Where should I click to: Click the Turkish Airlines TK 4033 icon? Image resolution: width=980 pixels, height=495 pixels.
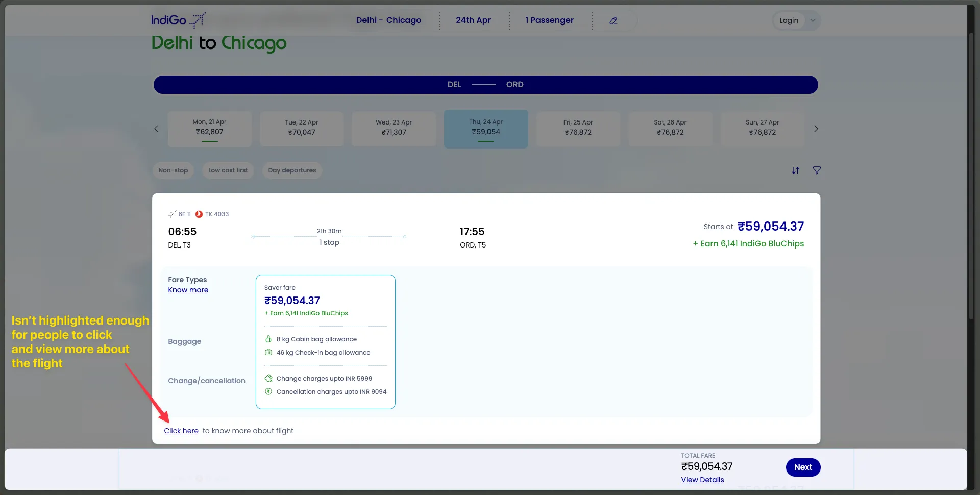(199, 214)
